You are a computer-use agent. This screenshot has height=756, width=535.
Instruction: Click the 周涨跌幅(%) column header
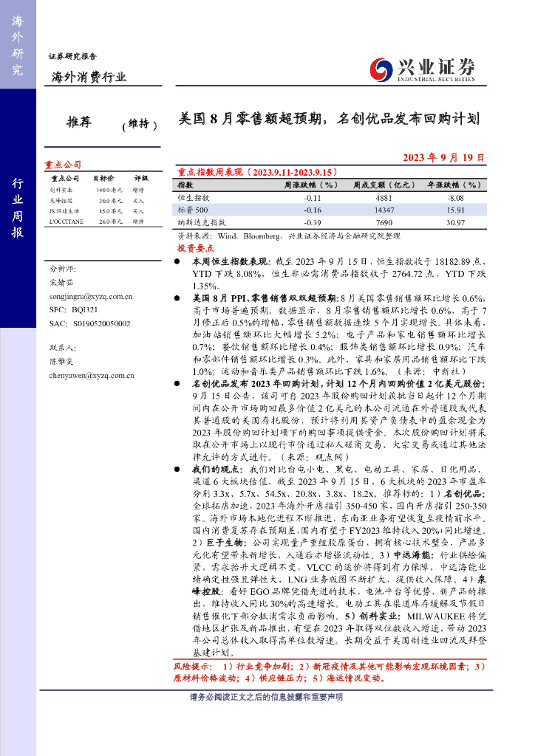310,185
